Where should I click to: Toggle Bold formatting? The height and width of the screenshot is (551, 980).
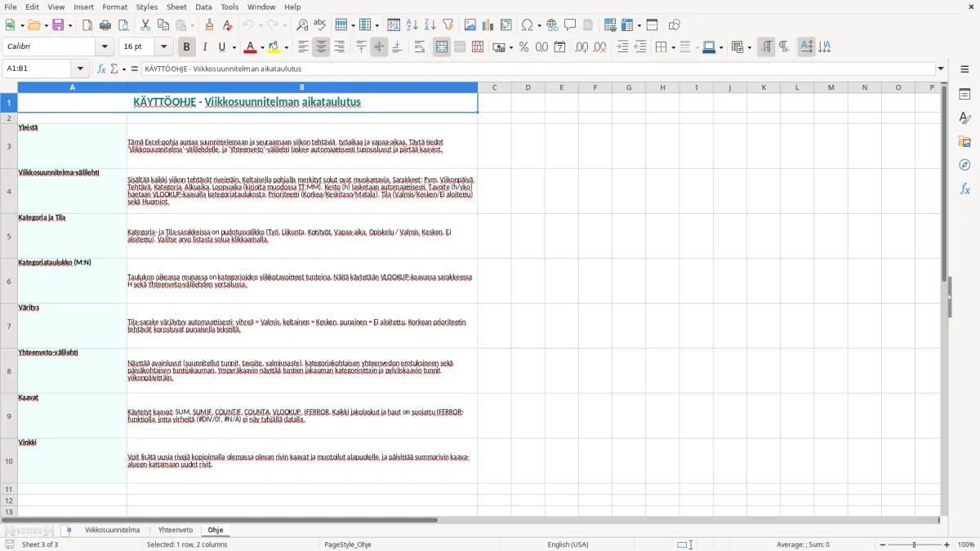(187, 47)
